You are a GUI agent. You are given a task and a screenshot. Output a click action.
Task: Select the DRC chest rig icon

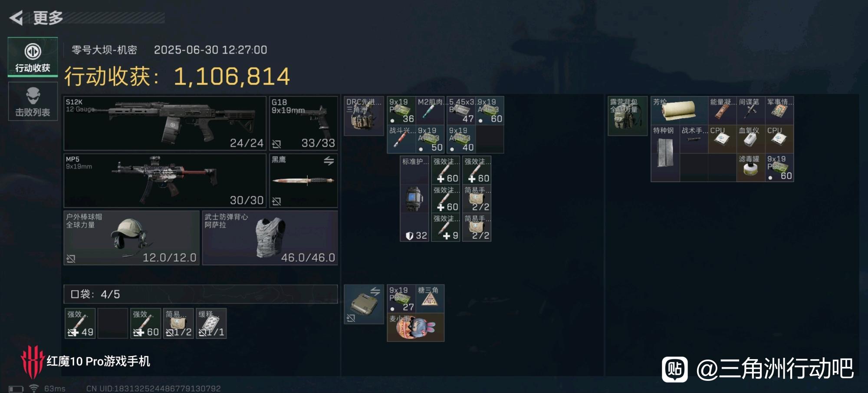point(364,116)
